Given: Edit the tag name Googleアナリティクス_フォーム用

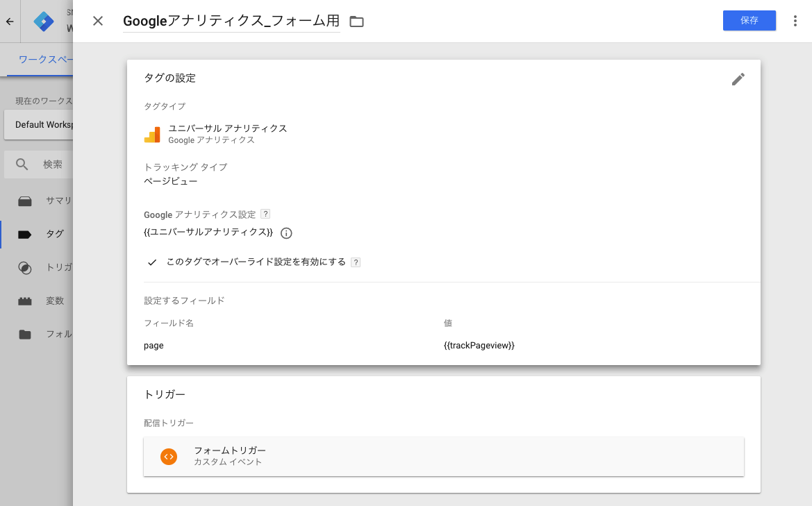Looking at the screenshot, I should [231, 22].
